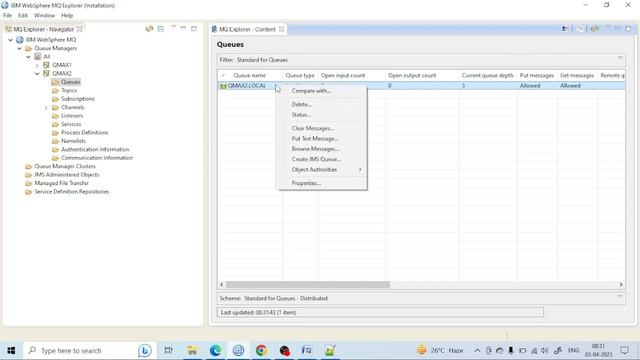The image size is (640, 360).
Task: Sort by Put messages column header
Action: point(537,76)
